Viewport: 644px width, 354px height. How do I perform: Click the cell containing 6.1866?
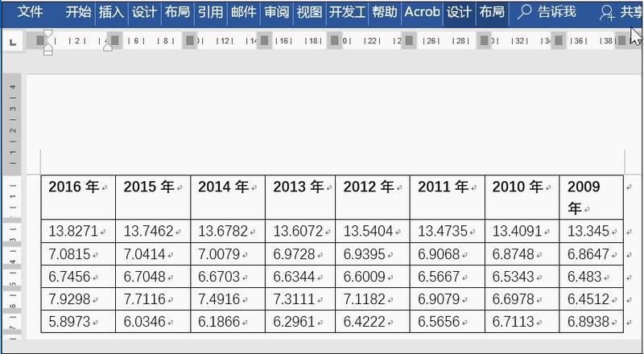[x=228, y=322]
